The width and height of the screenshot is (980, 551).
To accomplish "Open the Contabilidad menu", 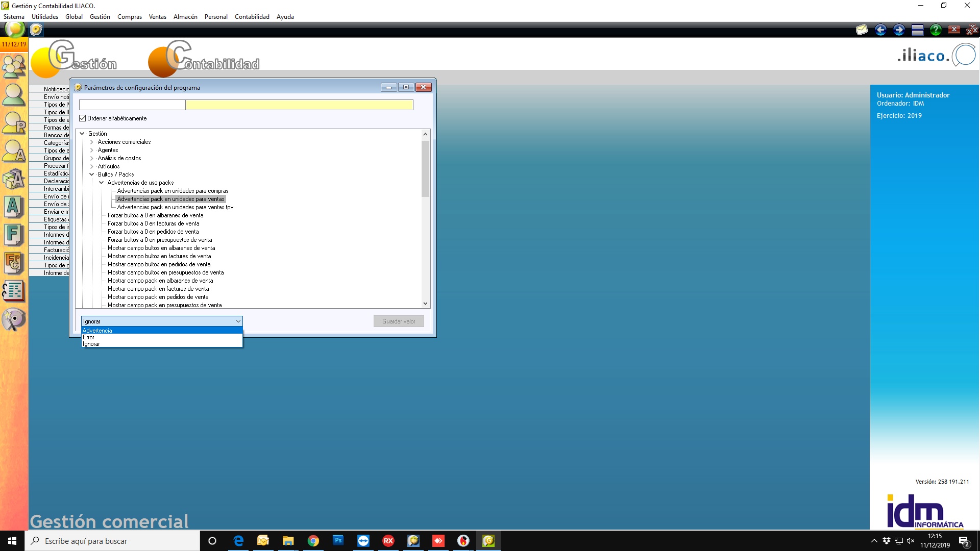I will click(x=252, y=17).
